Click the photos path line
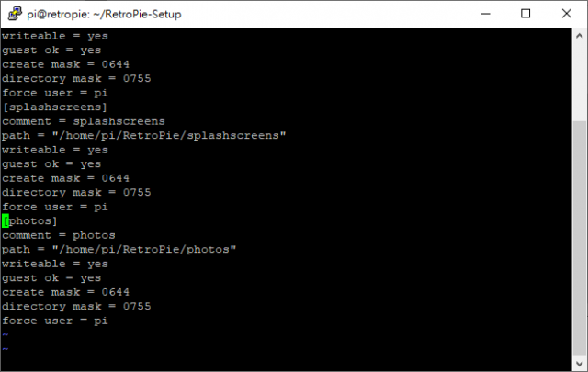Viewport: 588px width, 372px height. (x=119, y=250)
